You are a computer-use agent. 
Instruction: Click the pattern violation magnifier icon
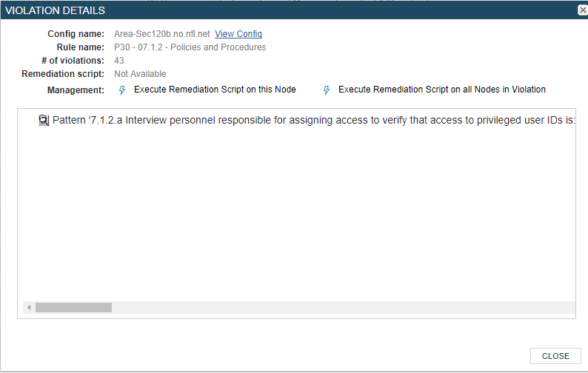(x=44, y=120)
